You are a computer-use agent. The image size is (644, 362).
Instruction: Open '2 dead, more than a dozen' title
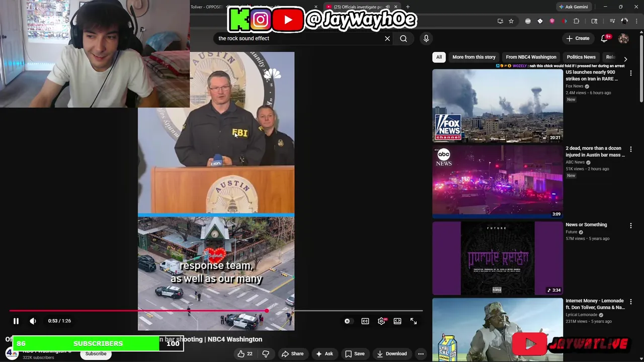(x=595, y=151)
